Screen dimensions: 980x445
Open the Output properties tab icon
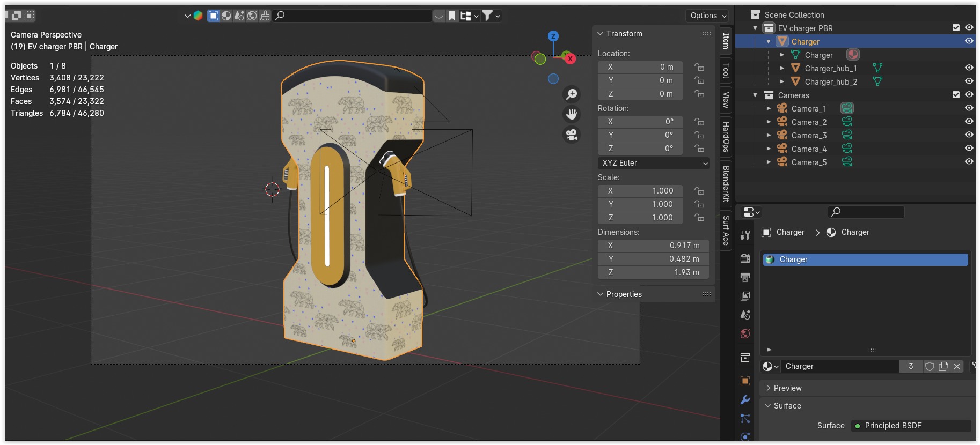pyautogui.click(x=745, y=277)
